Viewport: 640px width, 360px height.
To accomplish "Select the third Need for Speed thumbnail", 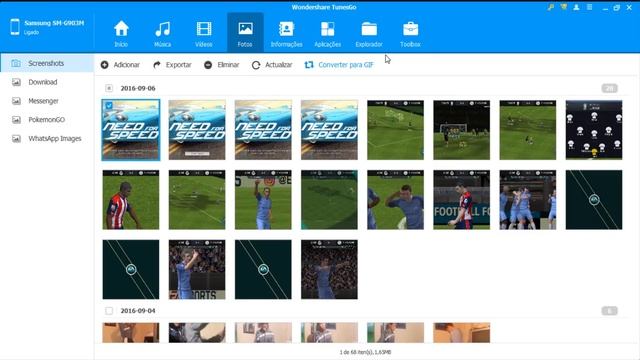I will click(x=263, y=130).
